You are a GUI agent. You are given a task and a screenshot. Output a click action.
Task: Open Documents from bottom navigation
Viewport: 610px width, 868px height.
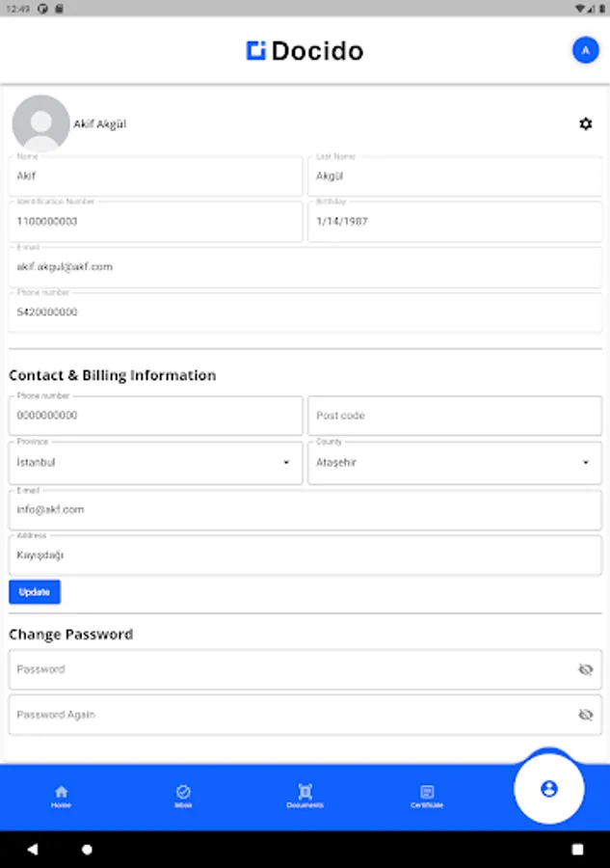tap(305, 797)
